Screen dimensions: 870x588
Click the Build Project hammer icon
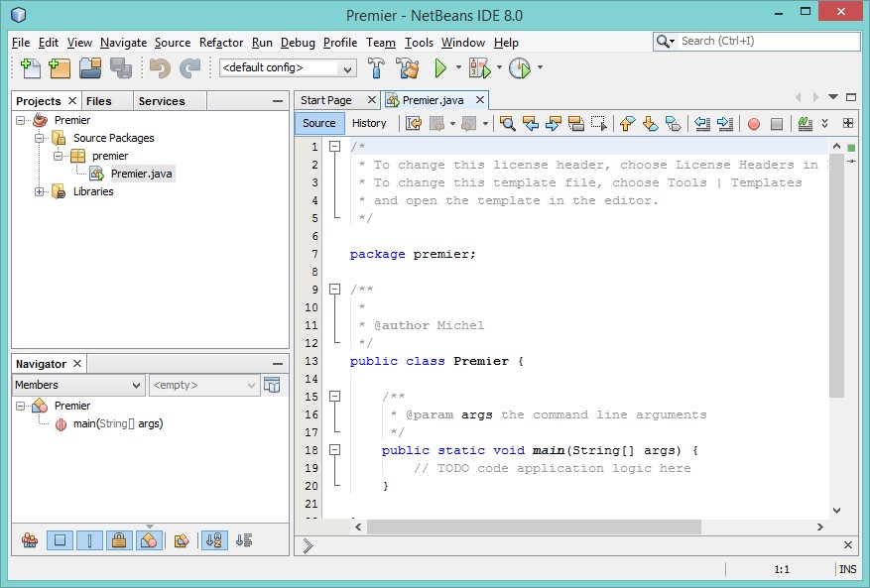377,68
